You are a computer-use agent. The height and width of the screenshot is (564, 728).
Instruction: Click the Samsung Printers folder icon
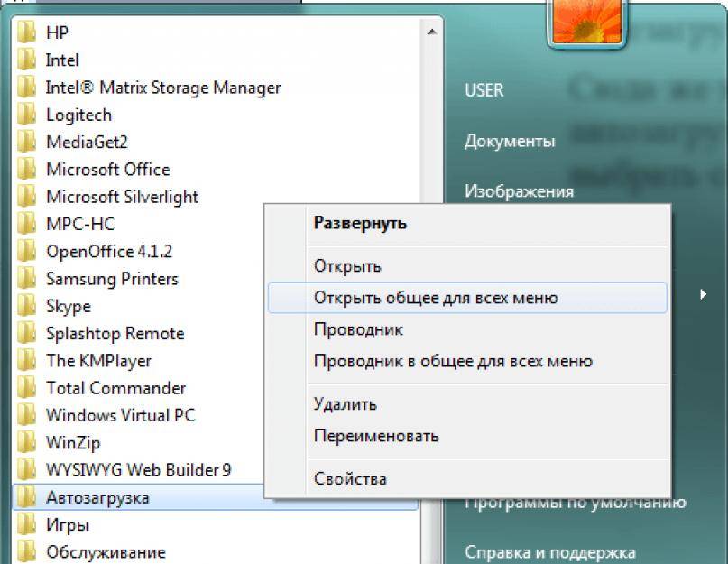26,279
